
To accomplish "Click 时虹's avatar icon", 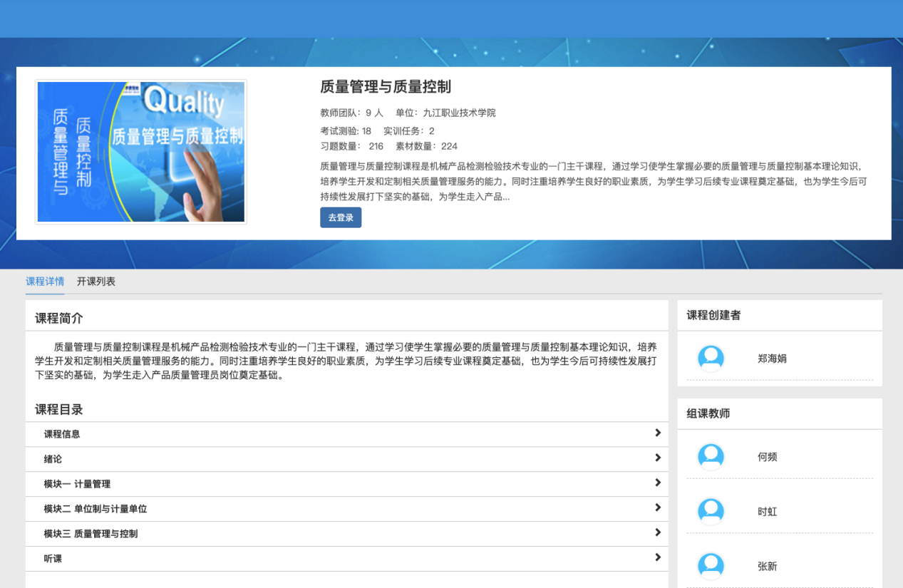I will 711,512.
